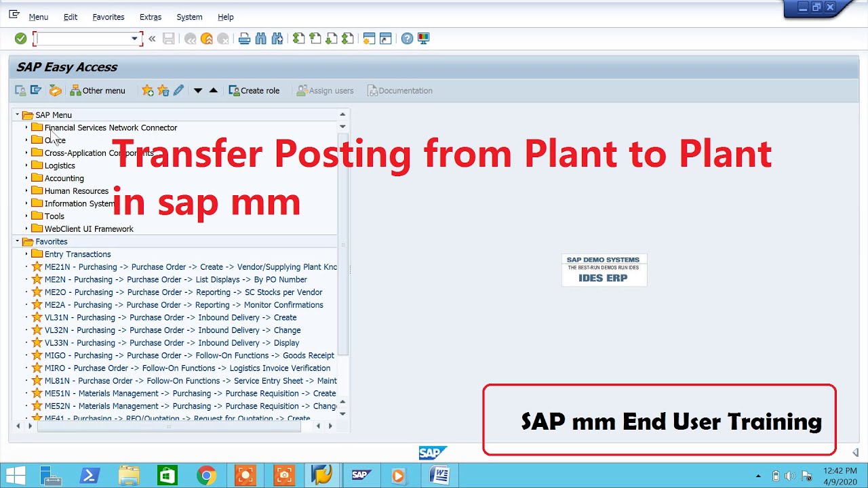868x488 pixels.
Task: Click the Customize Local Layout monitor icon
Action: point(423,39)
